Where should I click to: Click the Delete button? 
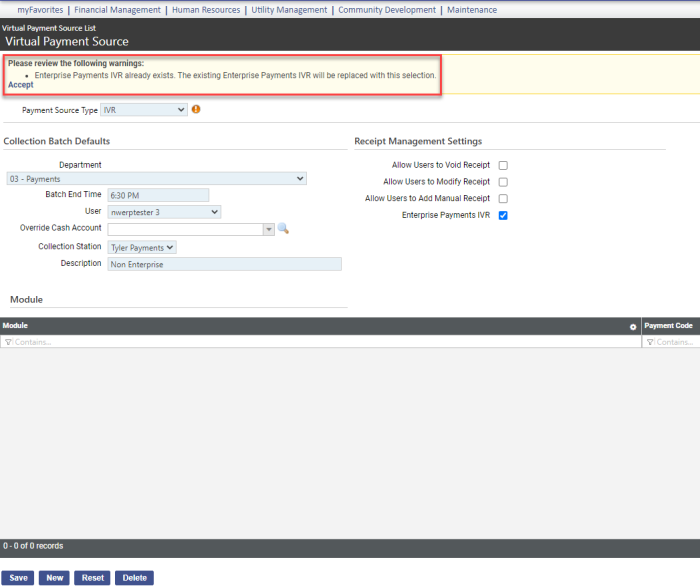pos(134,578)
